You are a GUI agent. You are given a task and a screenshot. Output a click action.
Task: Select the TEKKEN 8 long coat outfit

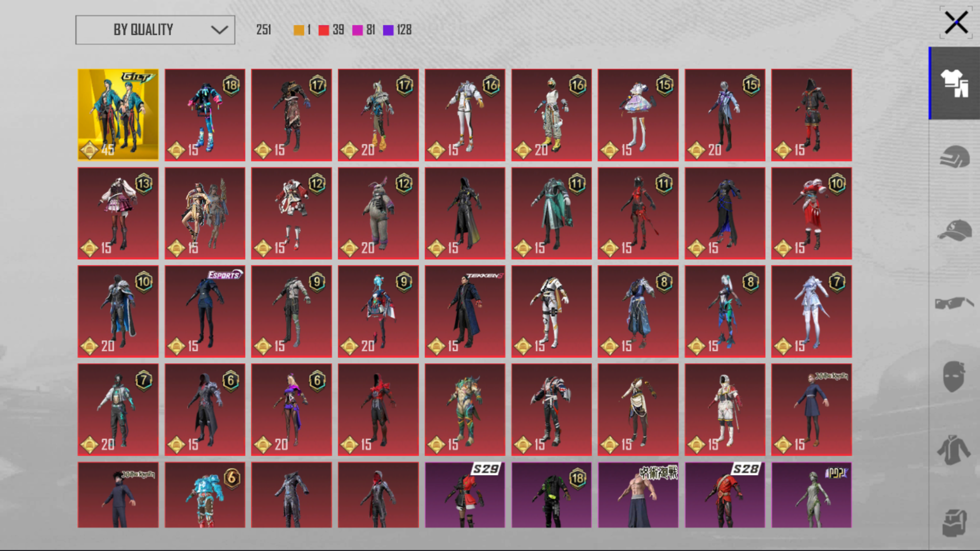click(x=465, y=311)
